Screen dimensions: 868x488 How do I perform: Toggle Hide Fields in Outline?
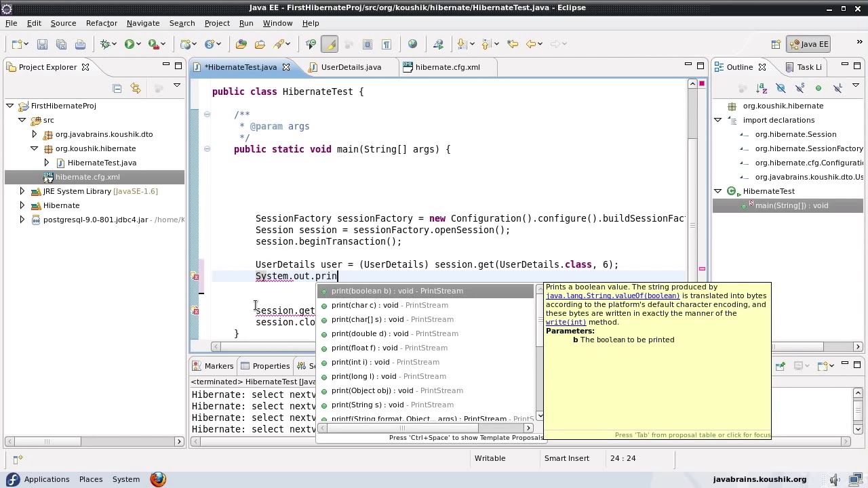click(781, 88)
